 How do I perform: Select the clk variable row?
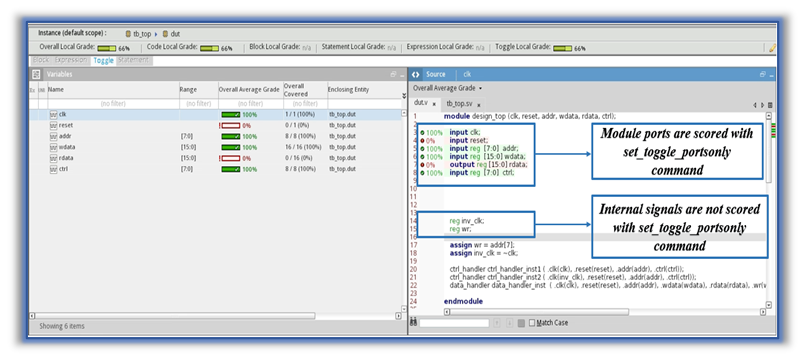(215, 115)
